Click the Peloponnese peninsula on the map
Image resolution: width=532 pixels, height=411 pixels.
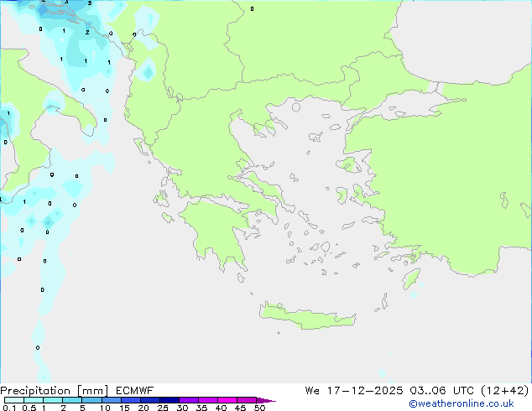(217, 234)
